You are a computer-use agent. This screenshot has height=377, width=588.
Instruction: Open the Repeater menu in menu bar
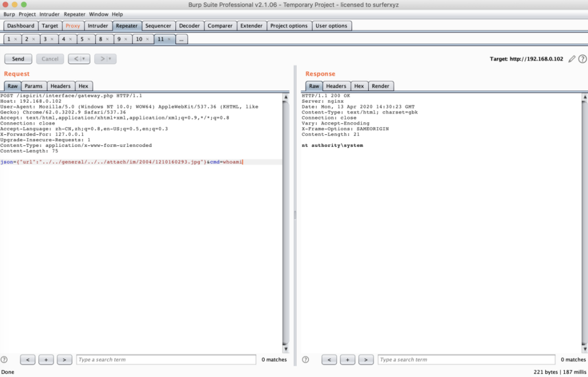[x=74, y=14]
